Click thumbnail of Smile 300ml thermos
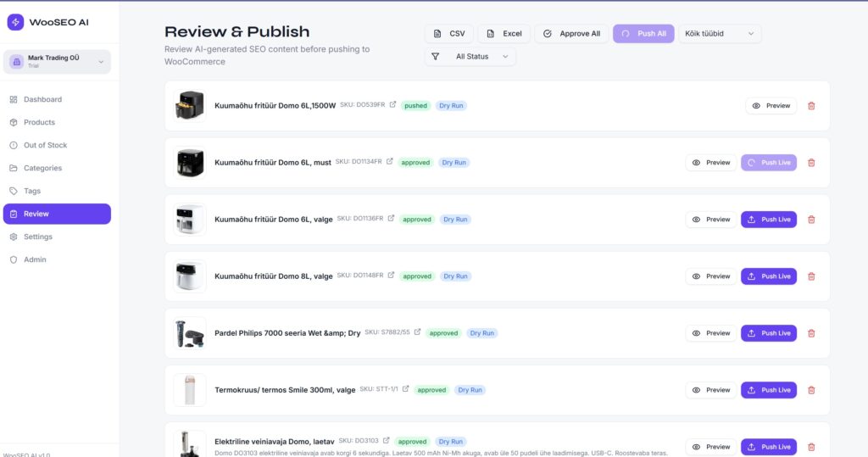Screen dimensions: 868x457 pos(190,390)
